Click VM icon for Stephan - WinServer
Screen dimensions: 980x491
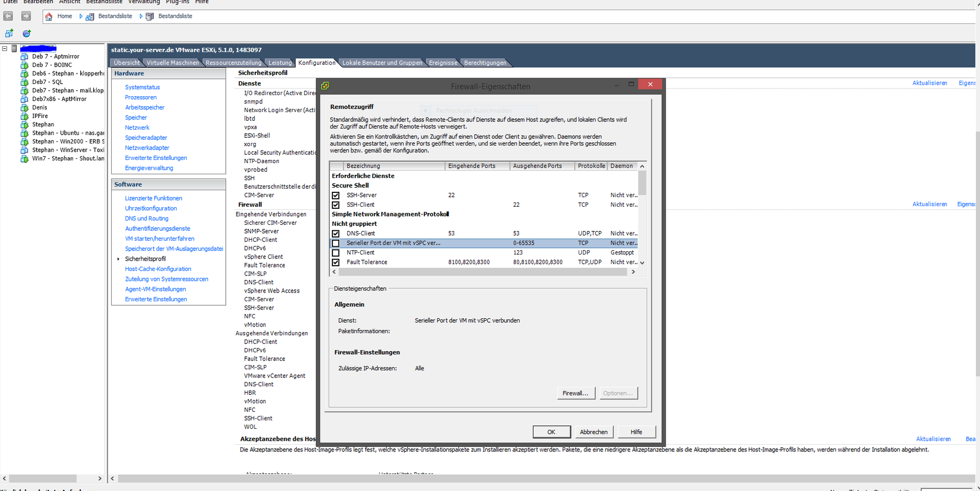[x=24, y=150]
